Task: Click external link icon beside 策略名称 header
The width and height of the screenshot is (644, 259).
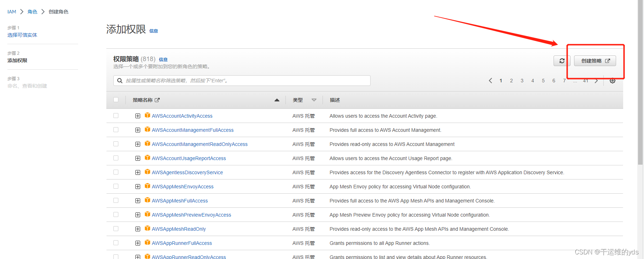Action: (157, 100)
